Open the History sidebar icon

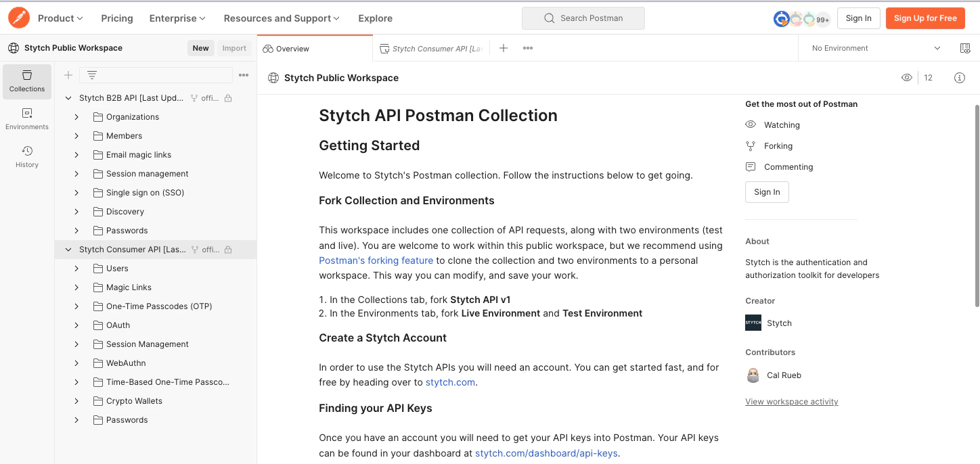27,157
